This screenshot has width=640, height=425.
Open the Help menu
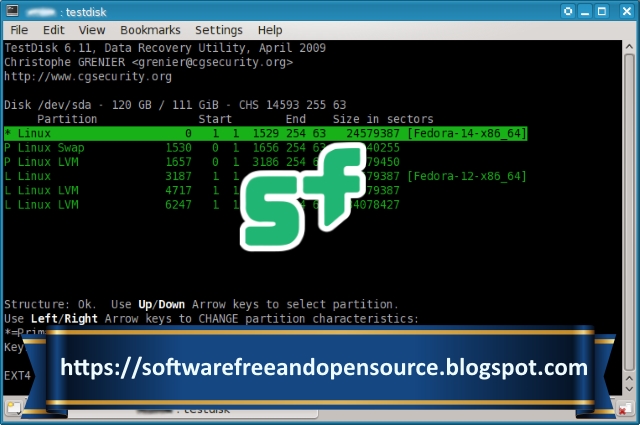270,30
